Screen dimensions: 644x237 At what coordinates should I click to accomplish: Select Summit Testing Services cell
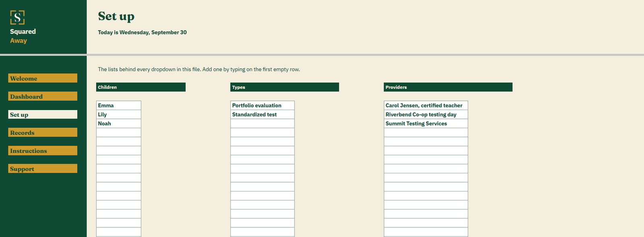pyautogui.click(x=426, y=123)
